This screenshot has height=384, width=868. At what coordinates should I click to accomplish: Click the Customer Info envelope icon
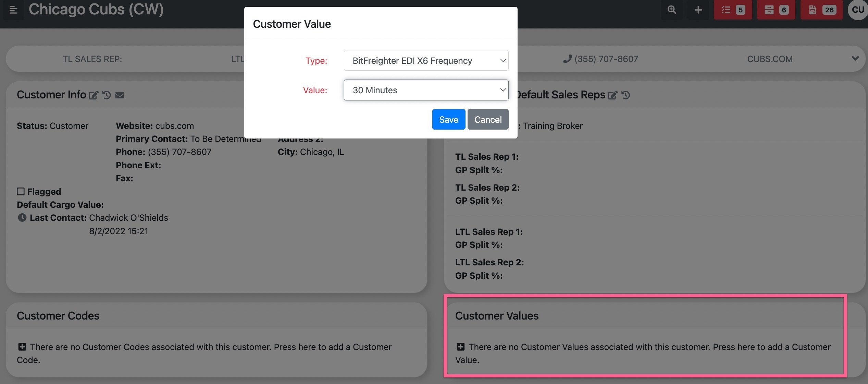(120, 95)
